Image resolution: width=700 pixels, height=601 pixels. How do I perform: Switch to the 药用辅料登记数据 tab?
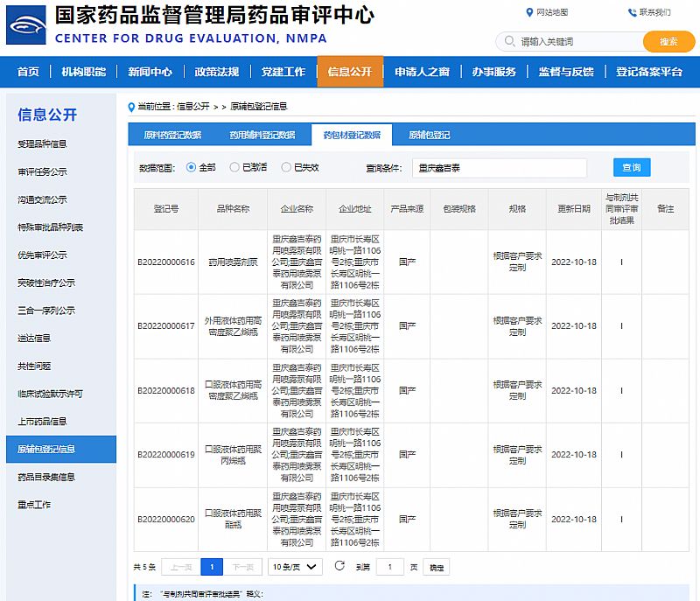[262, 135]
